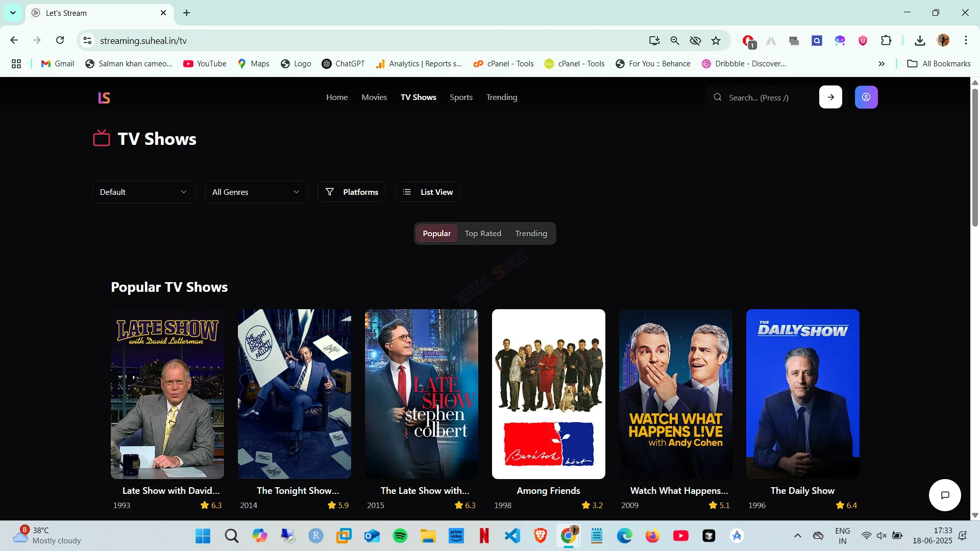
Task: Click The Daily Show title text
Action: coord(802,490)
